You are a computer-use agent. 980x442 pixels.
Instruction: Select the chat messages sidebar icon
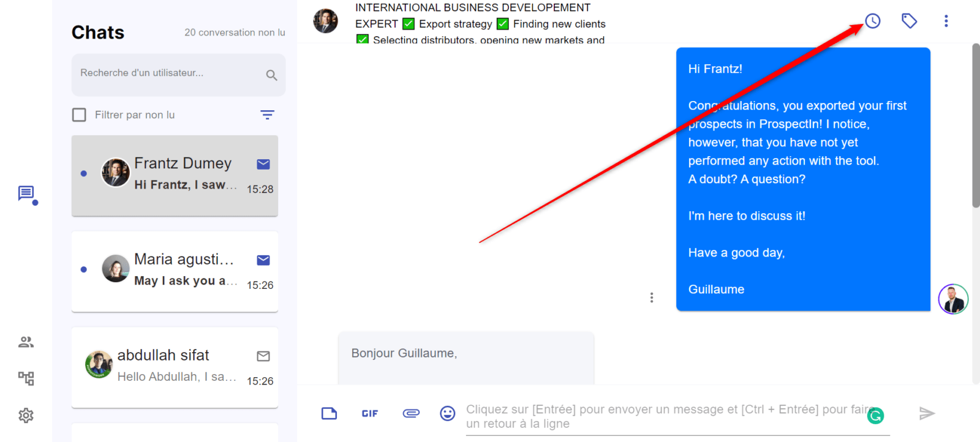pos(26,195)
